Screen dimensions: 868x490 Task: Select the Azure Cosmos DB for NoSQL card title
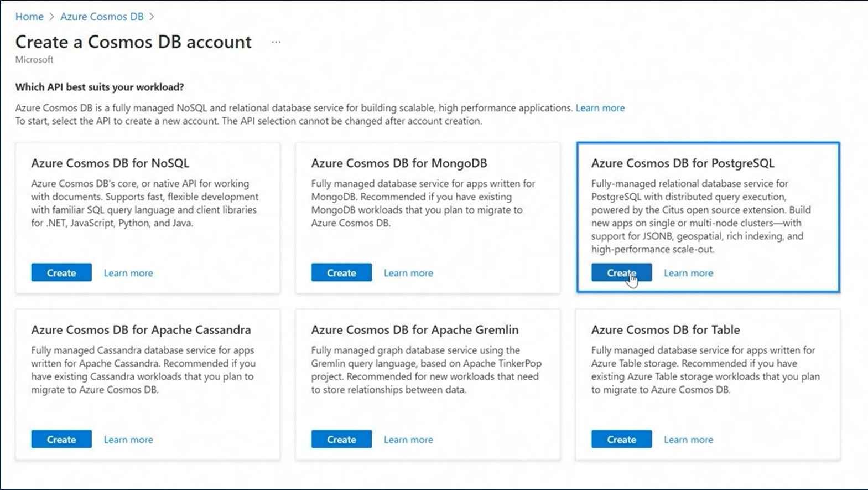[110, 163]
